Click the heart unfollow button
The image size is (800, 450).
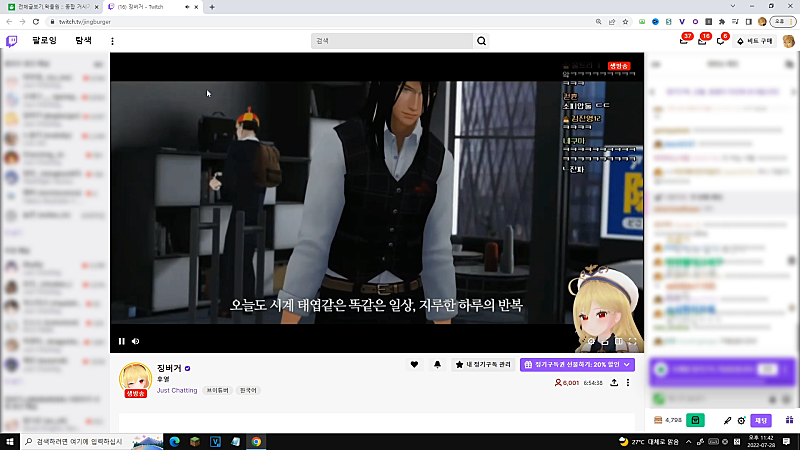point(414,364)
